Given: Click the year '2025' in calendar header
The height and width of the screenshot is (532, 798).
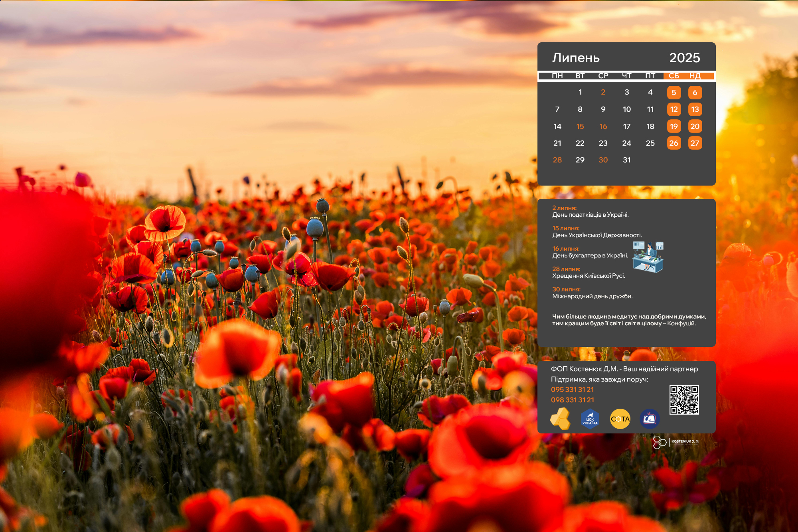Looking at the screenshot, I should point(685,58).
